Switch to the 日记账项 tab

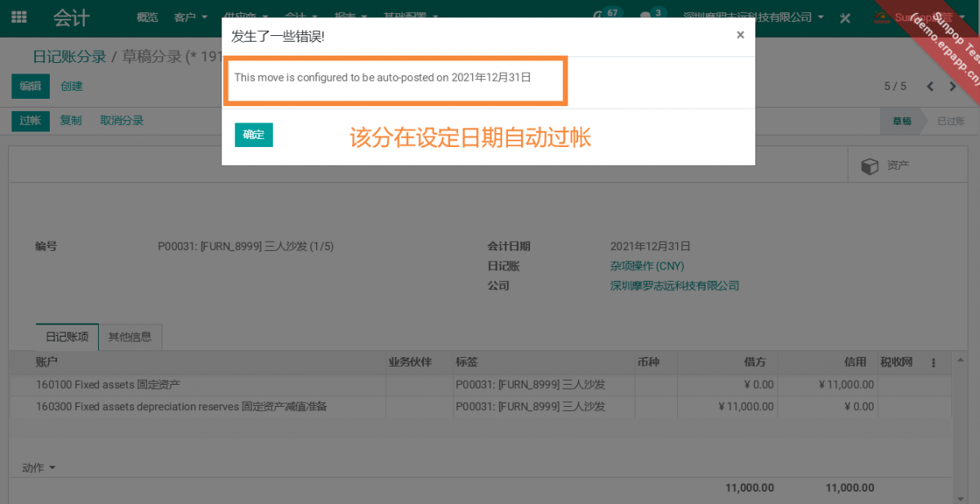(67, 337)
